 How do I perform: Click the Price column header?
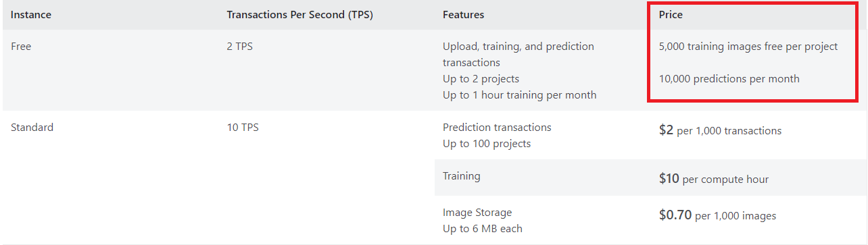671,14
